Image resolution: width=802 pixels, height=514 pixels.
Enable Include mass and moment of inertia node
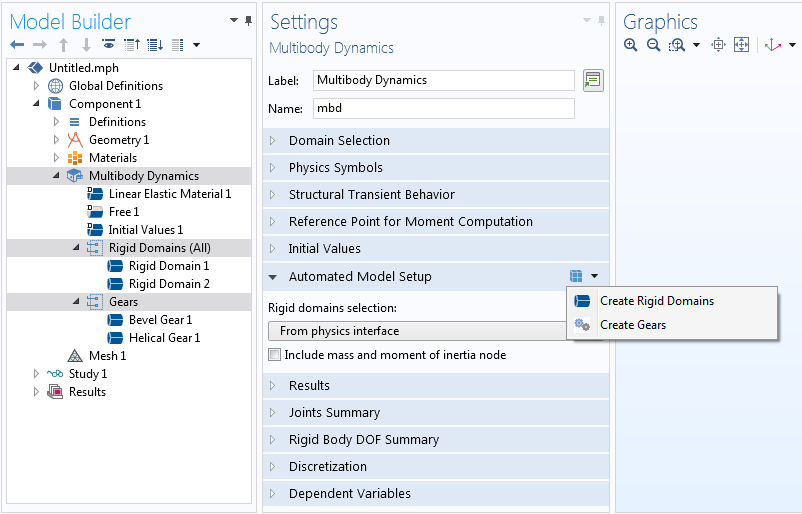(x=275, y=355)
